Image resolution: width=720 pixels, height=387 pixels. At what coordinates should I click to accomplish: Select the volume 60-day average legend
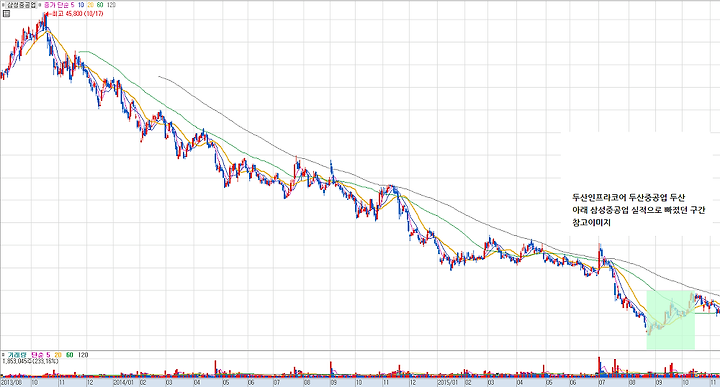pyautogui.click(x=69, y=355)
